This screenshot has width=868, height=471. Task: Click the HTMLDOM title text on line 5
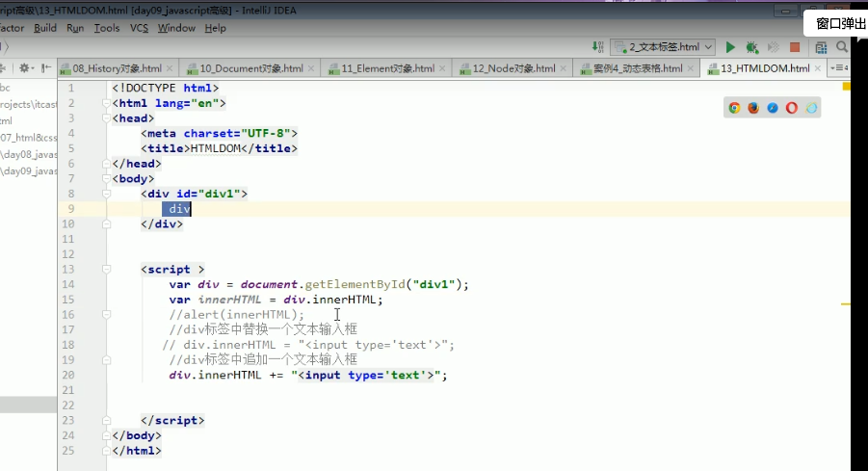tap(216, 148)
